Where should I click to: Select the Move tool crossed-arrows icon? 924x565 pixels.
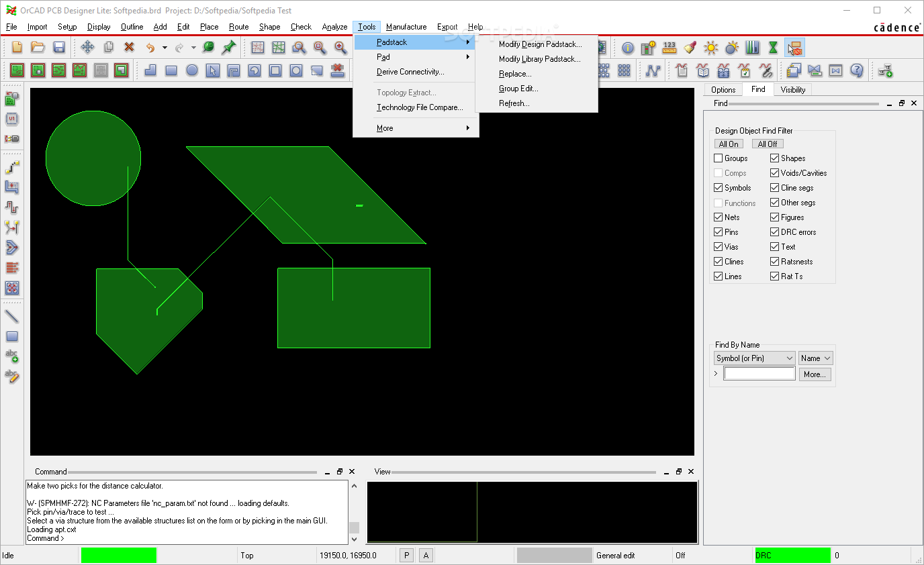pyautogui.click(x=87, y=47)
